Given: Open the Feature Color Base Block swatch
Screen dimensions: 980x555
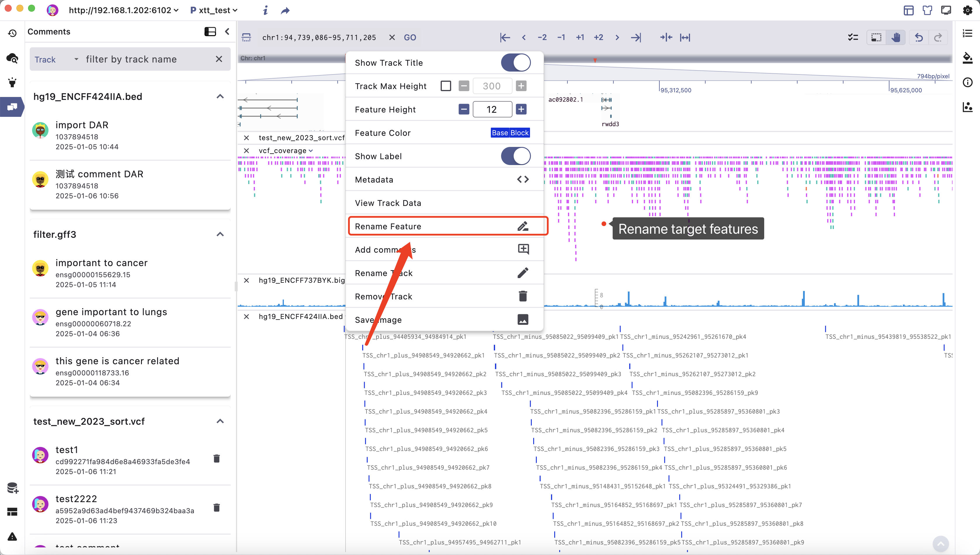Looking at the screenshot, I should (x=510, y=133).
